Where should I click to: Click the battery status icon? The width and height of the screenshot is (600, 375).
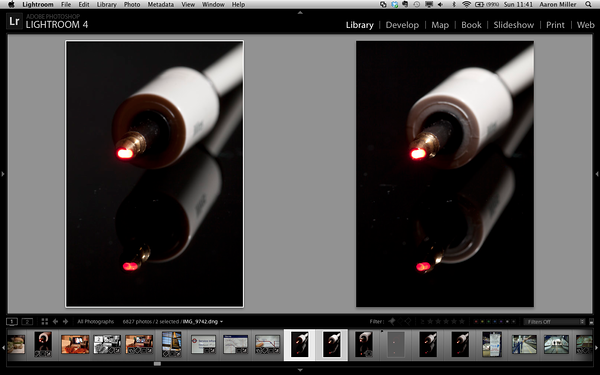tap(479, 5)
